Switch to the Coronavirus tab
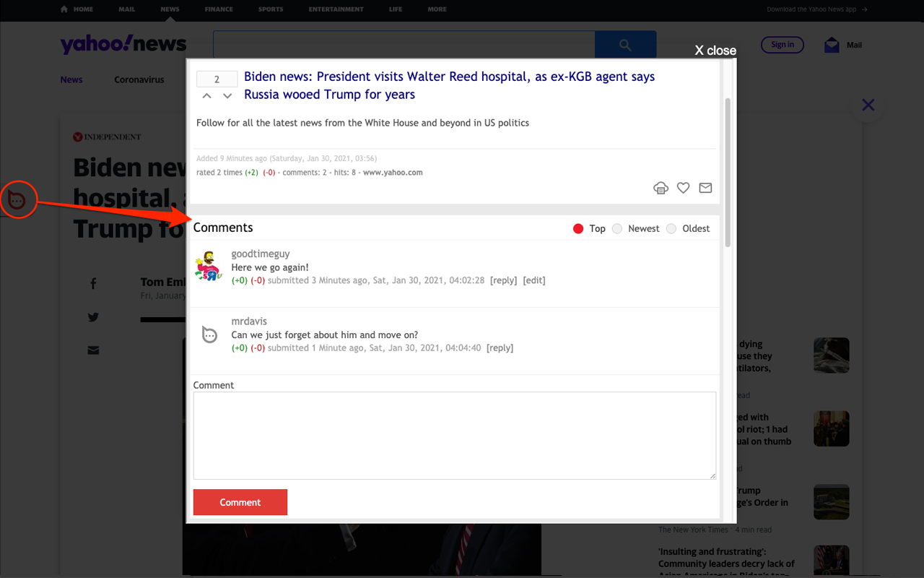The width and height of the screenshot is (924, 578). click(139, 79)
